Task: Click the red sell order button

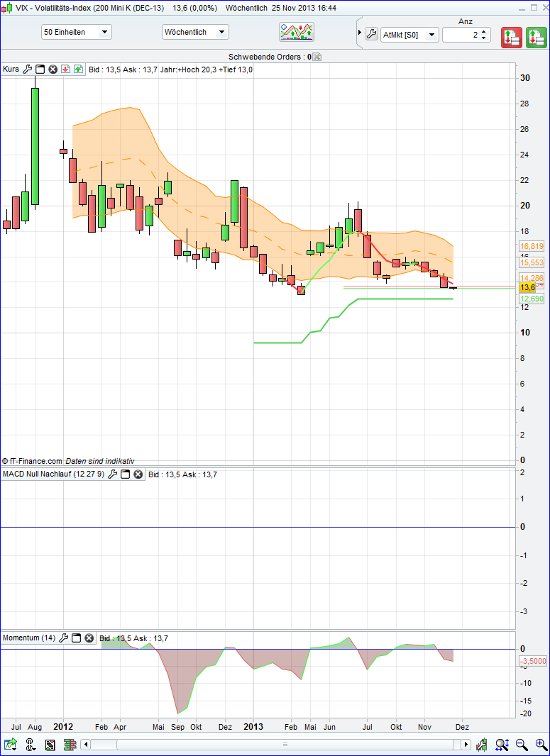Action: point(512,37)
